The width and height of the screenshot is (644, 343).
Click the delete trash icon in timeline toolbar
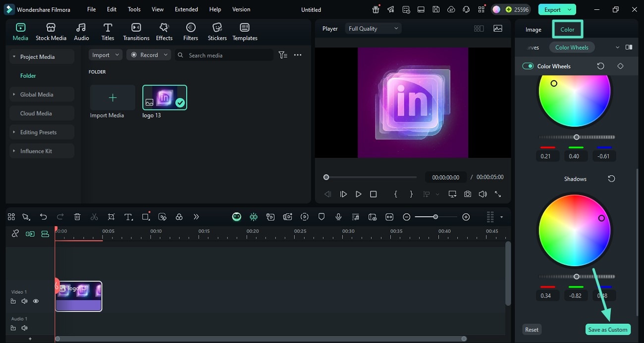click(77, 217)
